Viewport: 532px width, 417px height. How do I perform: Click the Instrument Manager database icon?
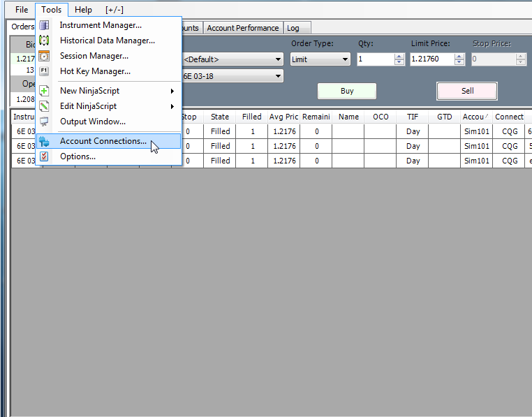(x=44, y=25)
